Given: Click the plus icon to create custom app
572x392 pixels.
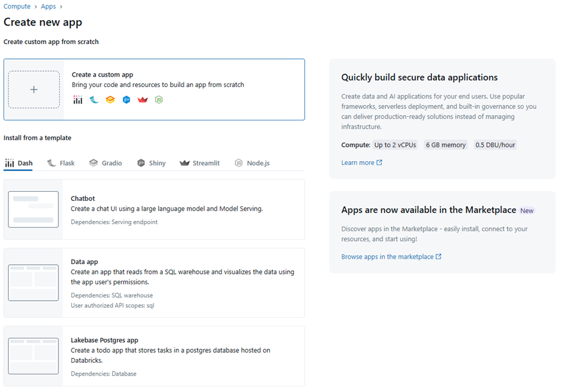Looking at the screenshot, I should (x=34, y=89).
